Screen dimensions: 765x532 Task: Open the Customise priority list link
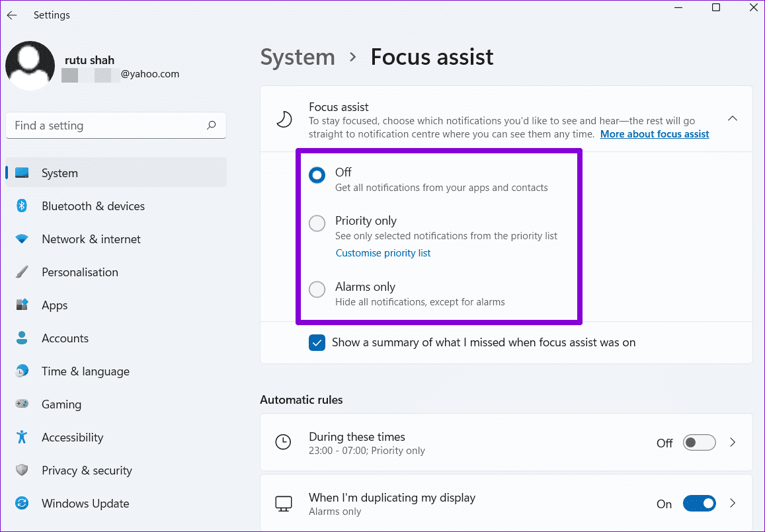click(x=383, y=253)
